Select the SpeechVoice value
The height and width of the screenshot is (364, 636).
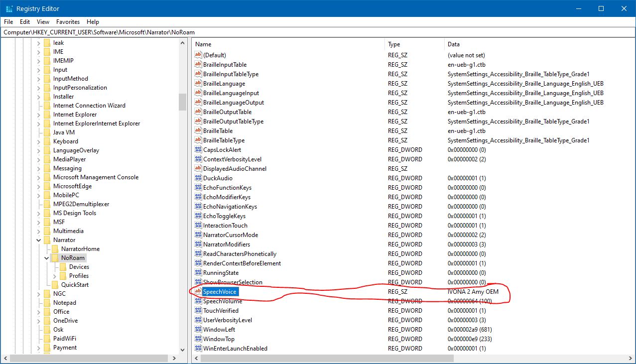[220, 292]
